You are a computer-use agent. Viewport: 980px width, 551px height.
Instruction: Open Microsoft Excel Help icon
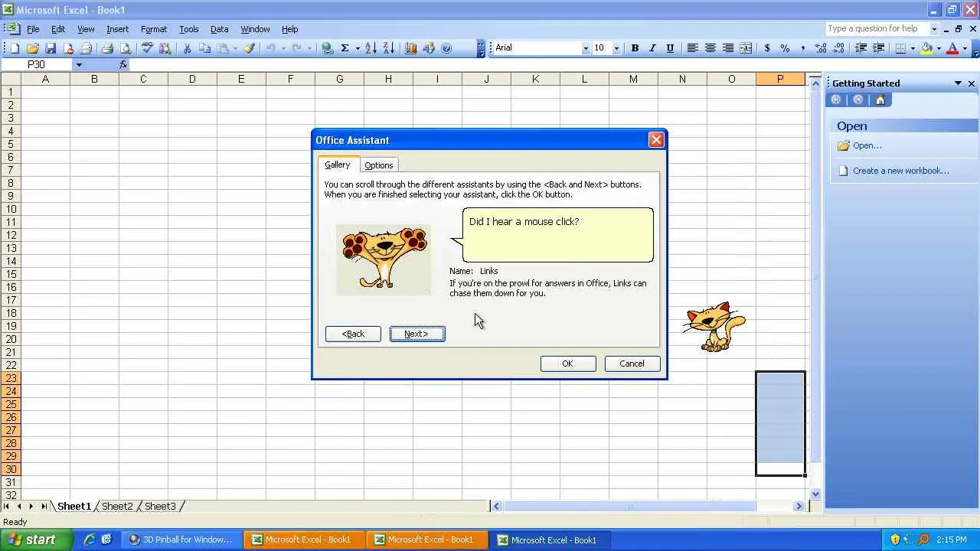tap(446, 48)
